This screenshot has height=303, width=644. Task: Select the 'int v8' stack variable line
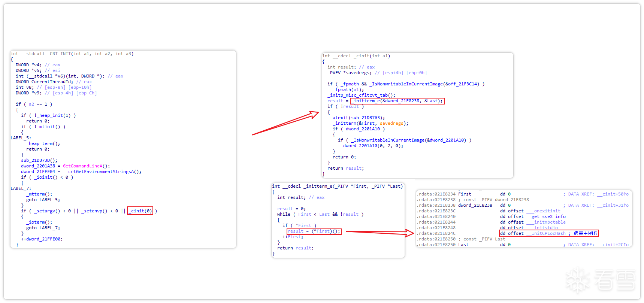(54, 87)
